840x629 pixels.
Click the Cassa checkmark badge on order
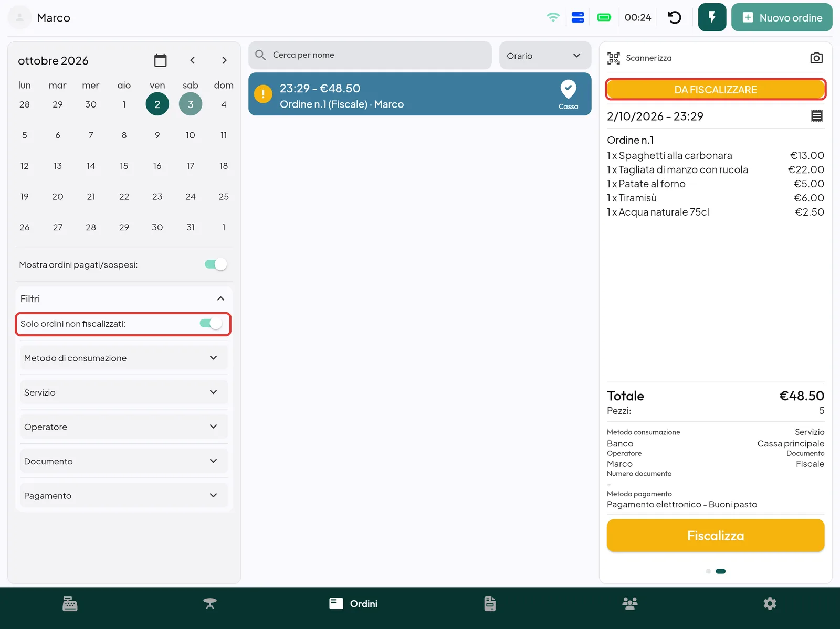(568, 94)
